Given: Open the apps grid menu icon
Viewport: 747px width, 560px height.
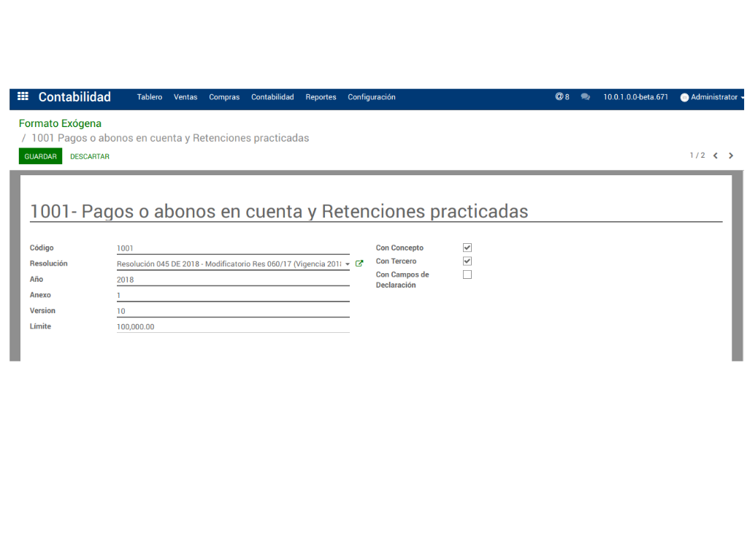Looking at the screenshot, I should click(23, 96).
